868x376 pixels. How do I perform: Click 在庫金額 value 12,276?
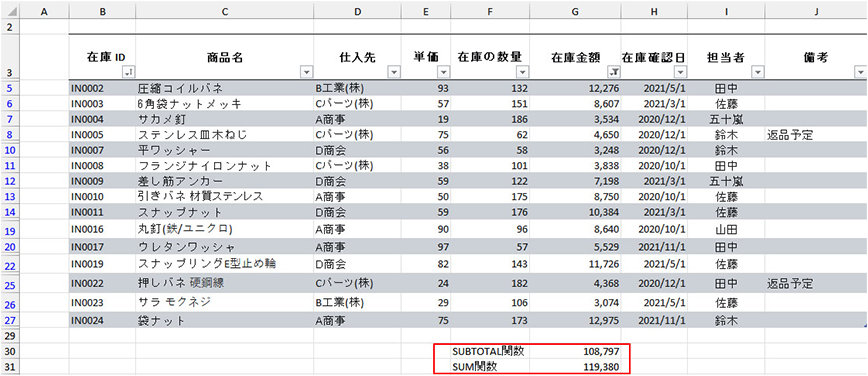(575, 88)
